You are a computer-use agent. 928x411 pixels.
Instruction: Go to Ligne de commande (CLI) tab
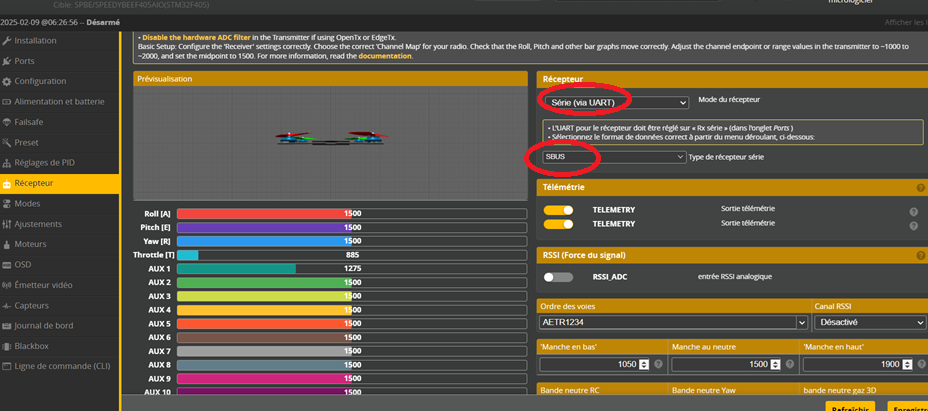pyautogui.click(x=62, y=366)
